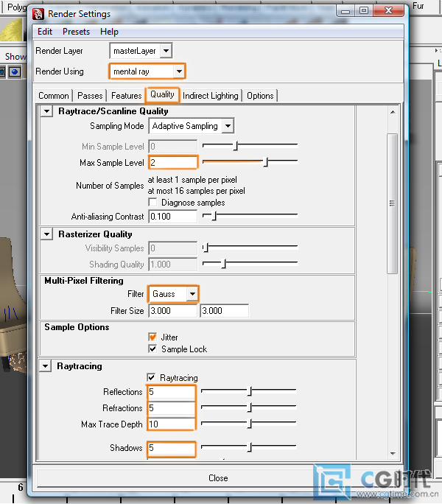Screen dimensions: 442x504
Task: Click the vertical scrollbar thumb
Action: (393, 203)
